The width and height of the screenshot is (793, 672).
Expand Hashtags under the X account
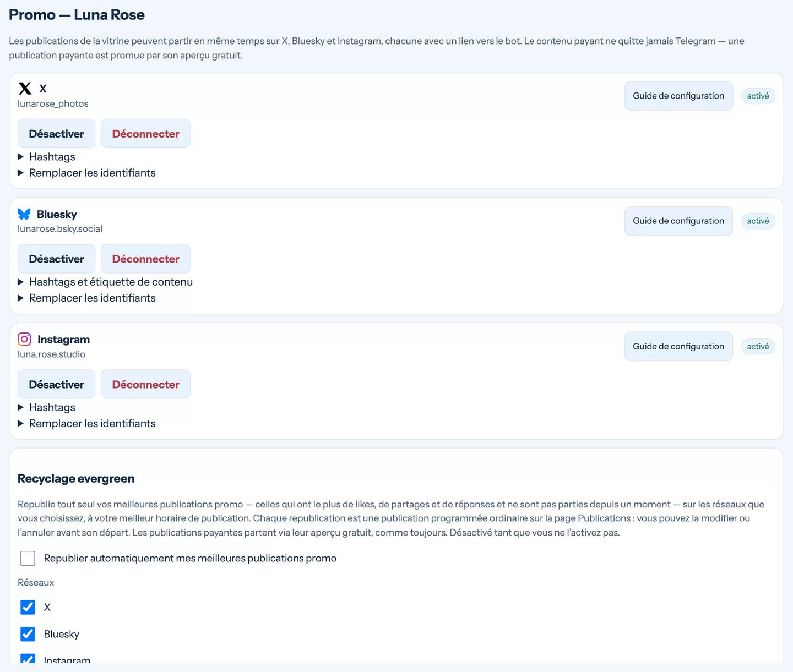(x=47, y=157)
